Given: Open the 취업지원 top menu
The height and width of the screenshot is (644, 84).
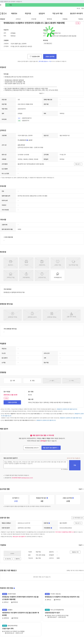Looking at the screenshot, I should (x=28, y=13).
